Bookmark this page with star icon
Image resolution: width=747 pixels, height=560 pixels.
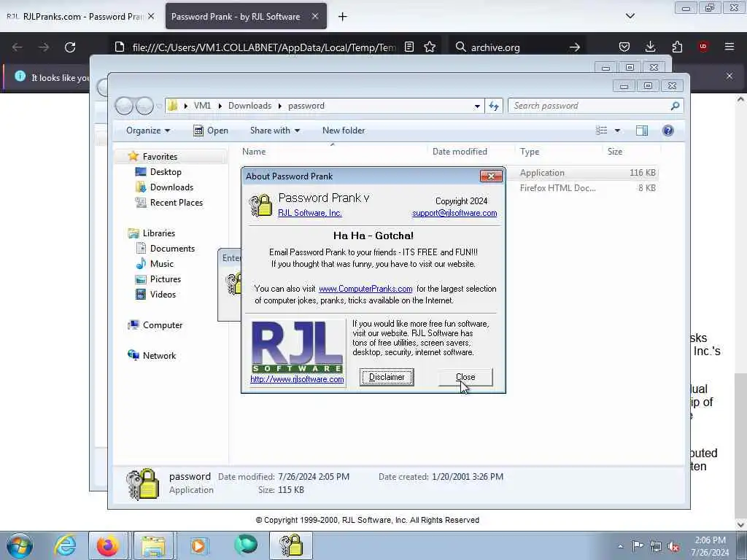[430, 47]
